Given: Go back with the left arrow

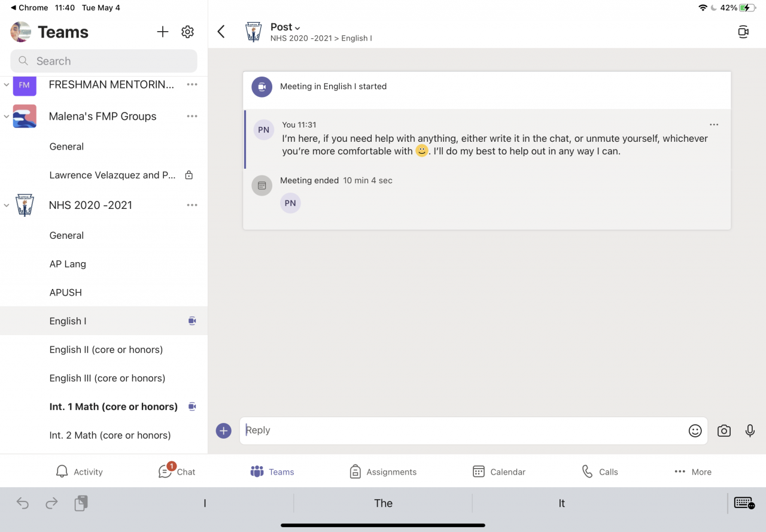Looking at the screenshot, I should coord(221,32).
